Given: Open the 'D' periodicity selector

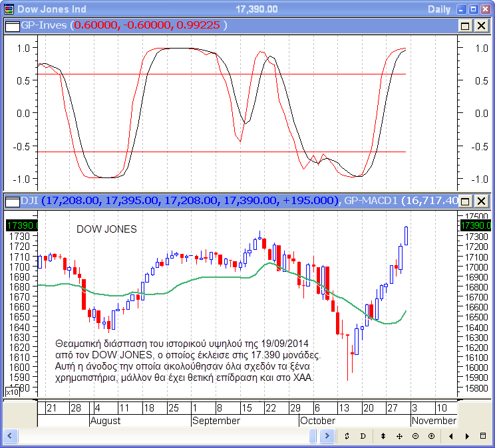Looking at the screenshot, I should 363,436.
